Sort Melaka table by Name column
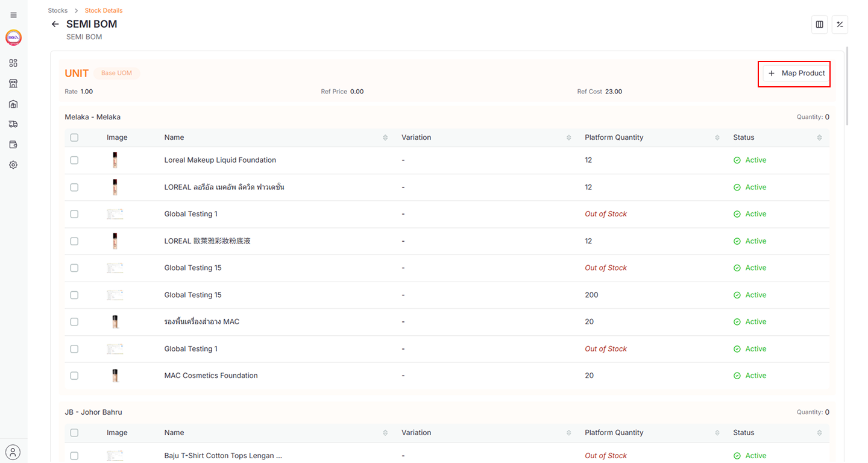868x463 pixels. tap(385, 138)
